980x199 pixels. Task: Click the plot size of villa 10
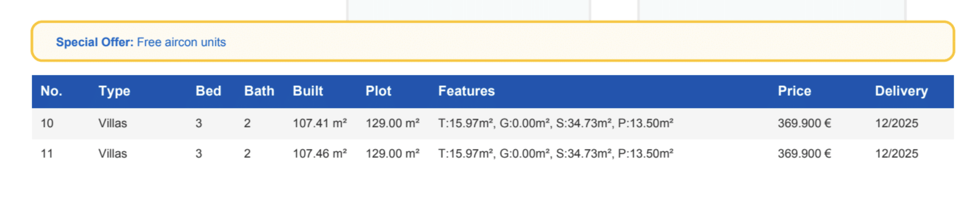point(393,124)
